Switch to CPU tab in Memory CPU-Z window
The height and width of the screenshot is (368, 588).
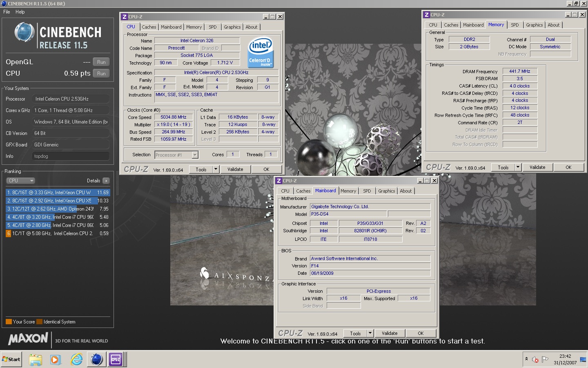point(433,25)
